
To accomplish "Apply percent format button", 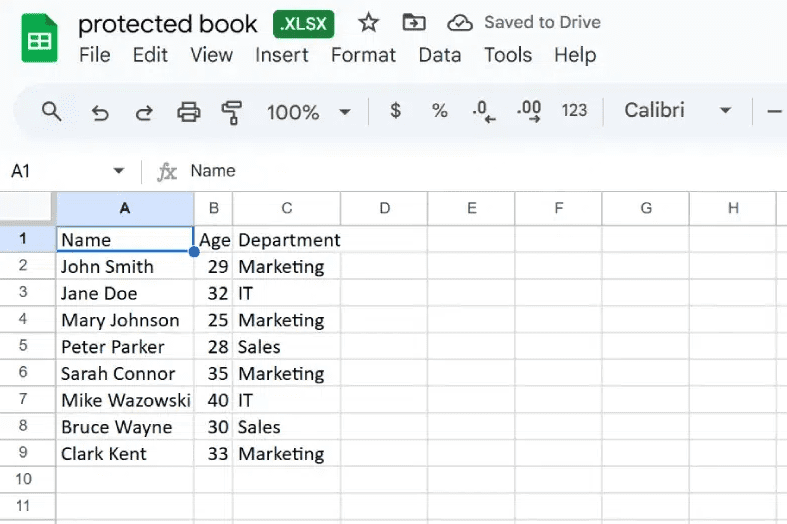I will 440,111.
